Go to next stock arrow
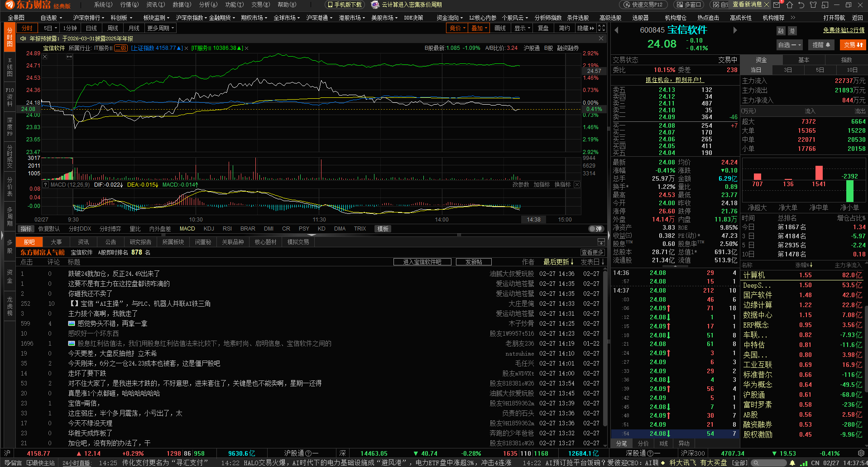This screenshot has height=467, width=868. pyautogui.click(x=735, y=30)
